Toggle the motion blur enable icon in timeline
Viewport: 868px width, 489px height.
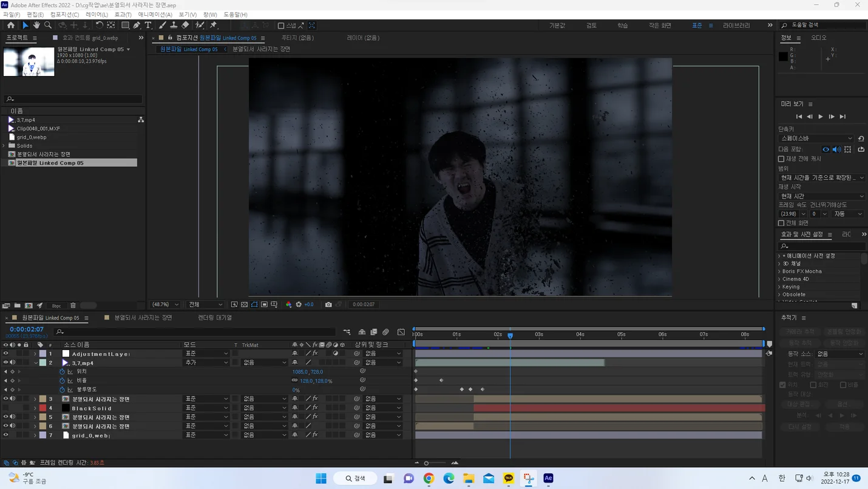click(x=385, y=332)
